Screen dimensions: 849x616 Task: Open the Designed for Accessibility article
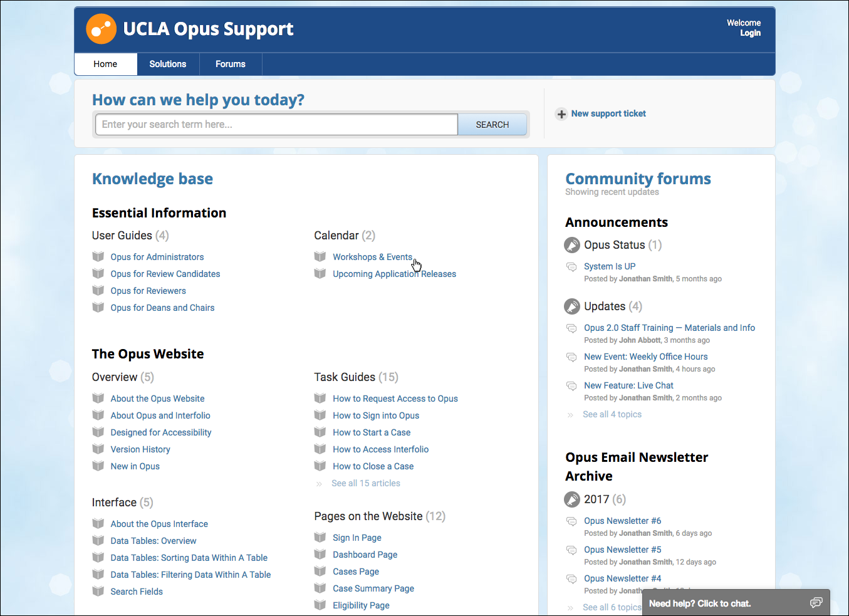tap(161, 432)
